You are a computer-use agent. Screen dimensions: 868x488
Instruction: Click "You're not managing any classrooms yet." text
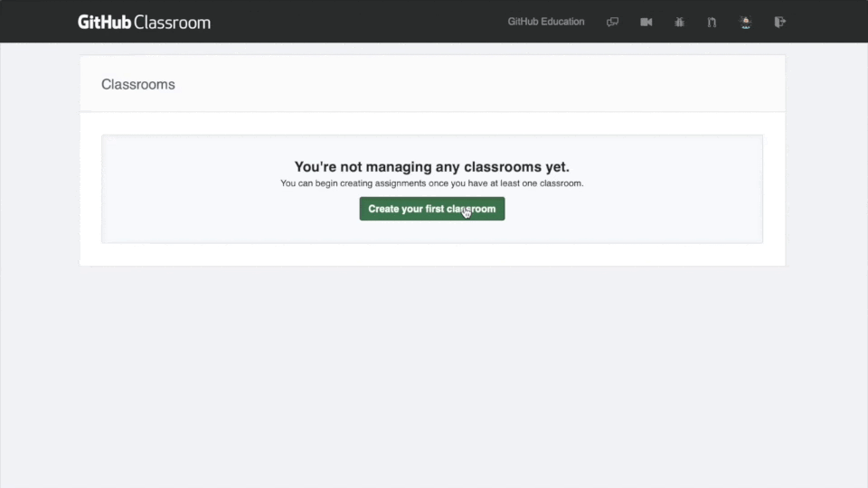coord(432,166)
